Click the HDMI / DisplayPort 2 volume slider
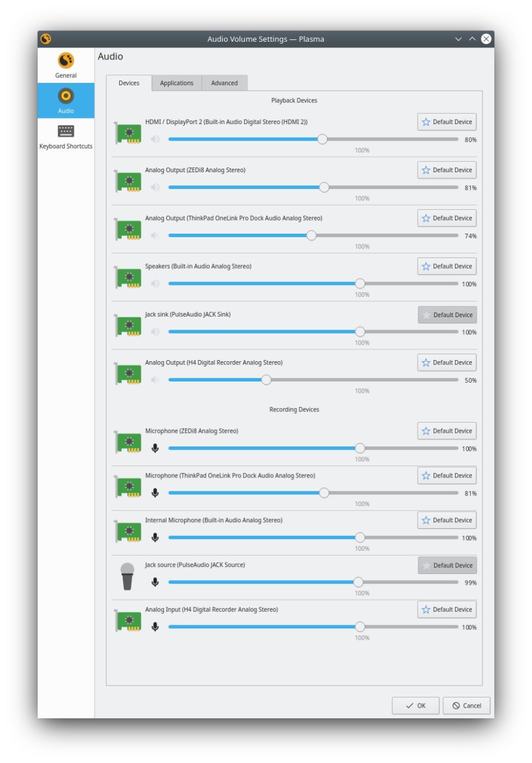This screenshot has height=763, width=532. [313, 139]
